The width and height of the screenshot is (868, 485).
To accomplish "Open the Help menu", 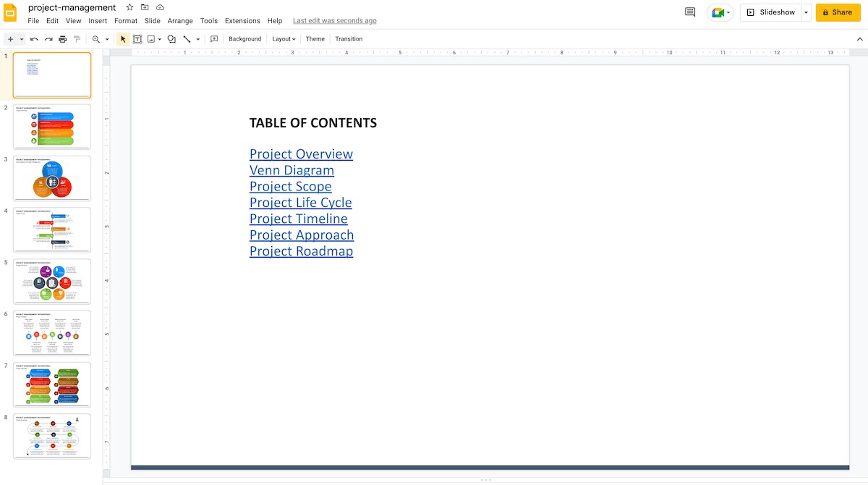I will tap(275, 21).
